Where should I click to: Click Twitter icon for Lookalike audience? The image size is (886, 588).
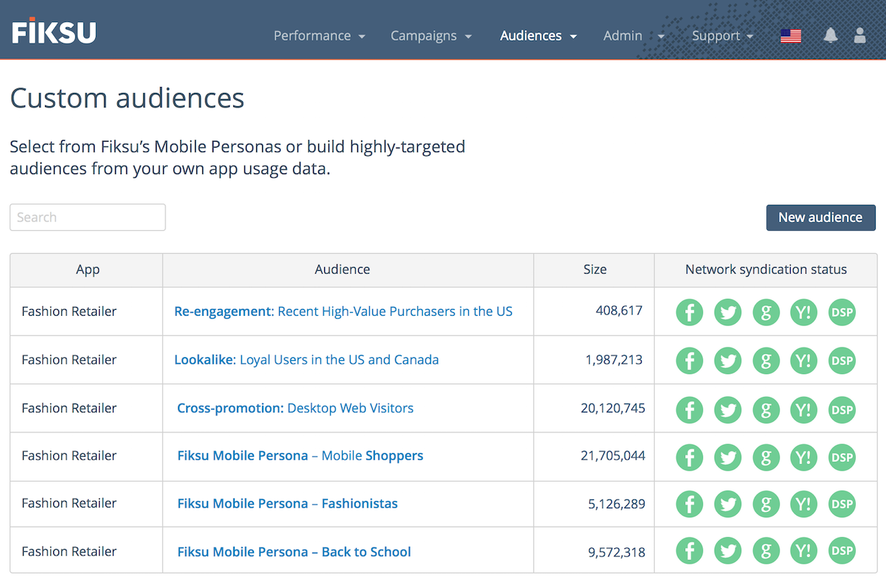(728, 360)
